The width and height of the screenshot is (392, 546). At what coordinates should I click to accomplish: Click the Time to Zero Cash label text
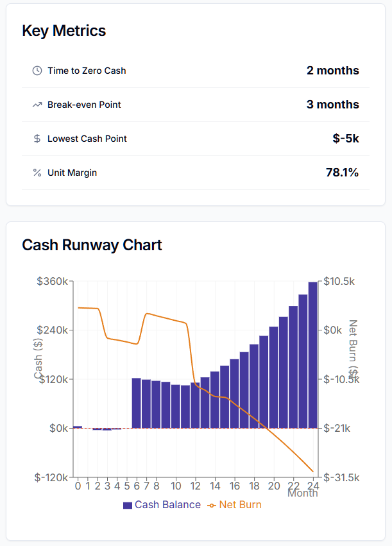(87, 71)
